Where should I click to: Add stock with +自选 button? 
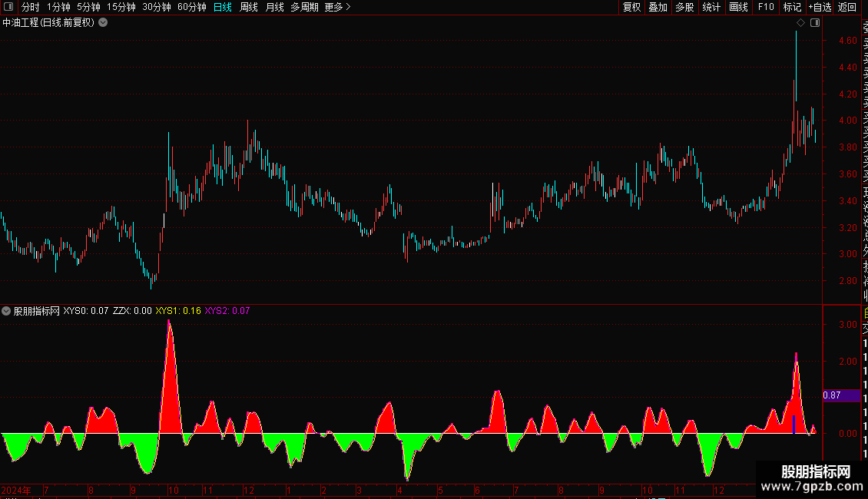pyautogui.click(x=820, y=7)
